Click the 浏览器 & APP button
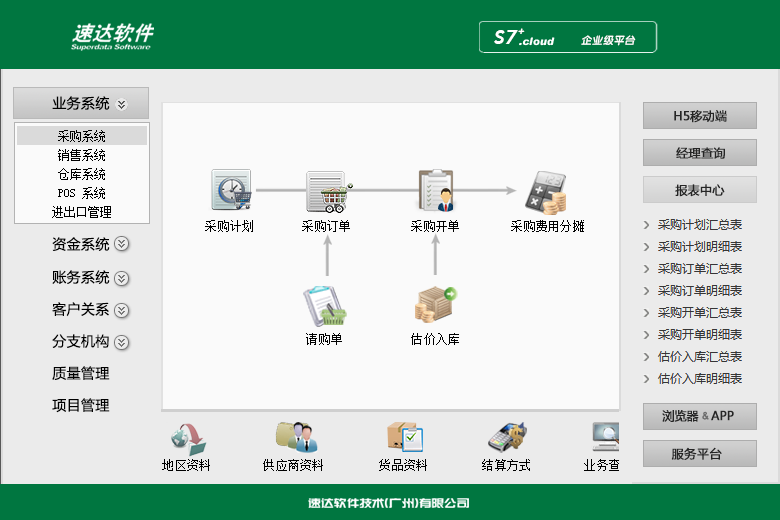The width and height of the screenshot is (780, 520). click(700, 416)
